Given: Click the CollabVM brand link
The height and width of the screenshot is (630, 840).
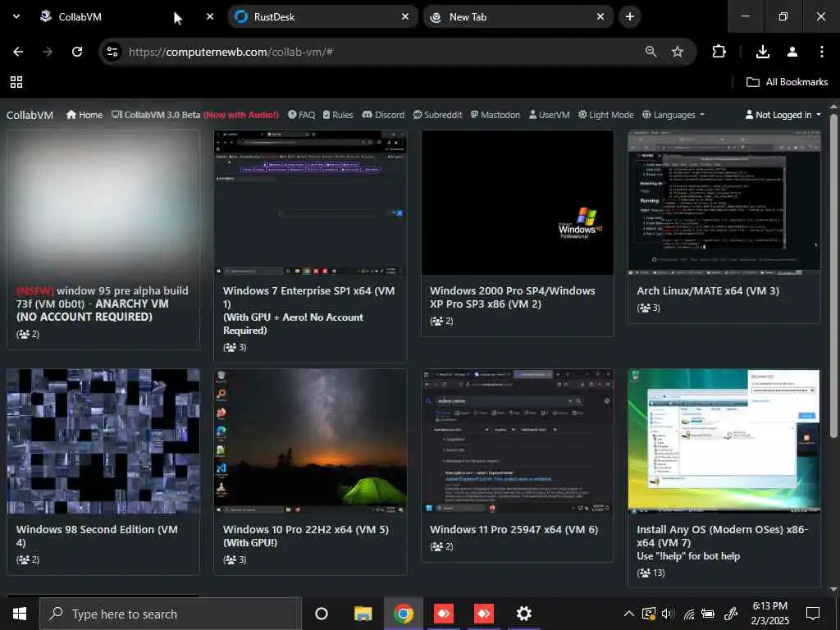Looking at the screenshot, I should (x=30, y=115).
